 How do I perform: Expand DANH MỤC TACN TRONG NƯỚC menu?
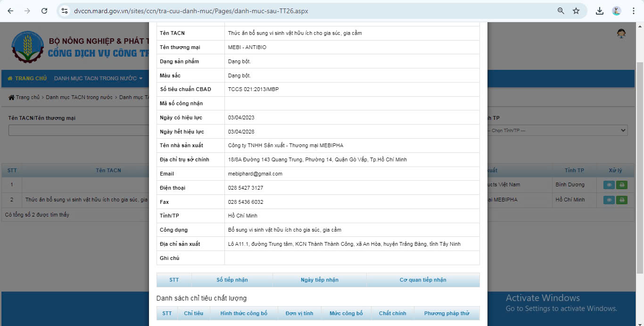tap(98, 78)
